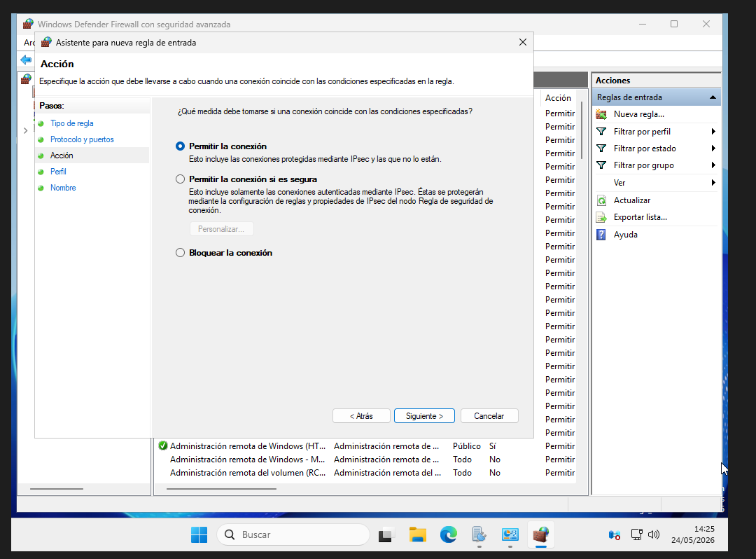
Task: Expand the Ver submenu arrow
Action: [713, 182]
